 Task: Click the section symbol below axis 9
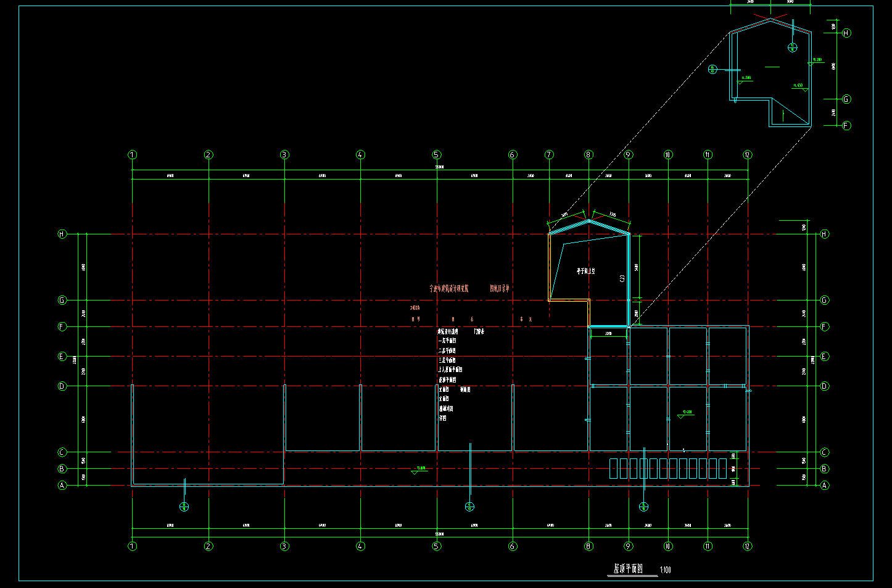[643, 507]
